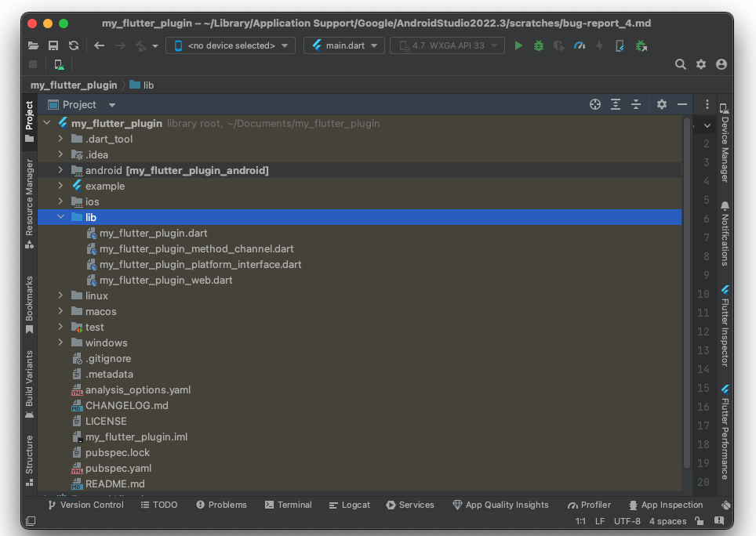
Task: Click the Save All floppy disk icon
Action: tap(53, 46)
